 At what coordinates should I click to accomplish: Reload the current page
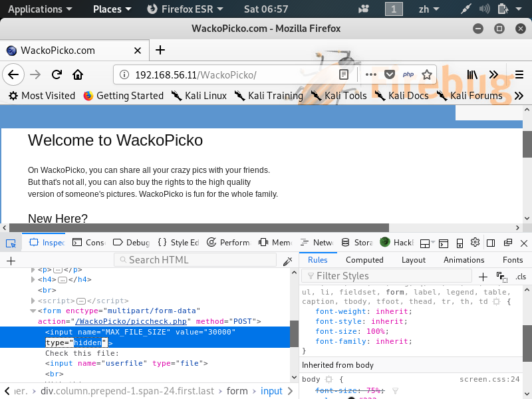tap(57, 74)
